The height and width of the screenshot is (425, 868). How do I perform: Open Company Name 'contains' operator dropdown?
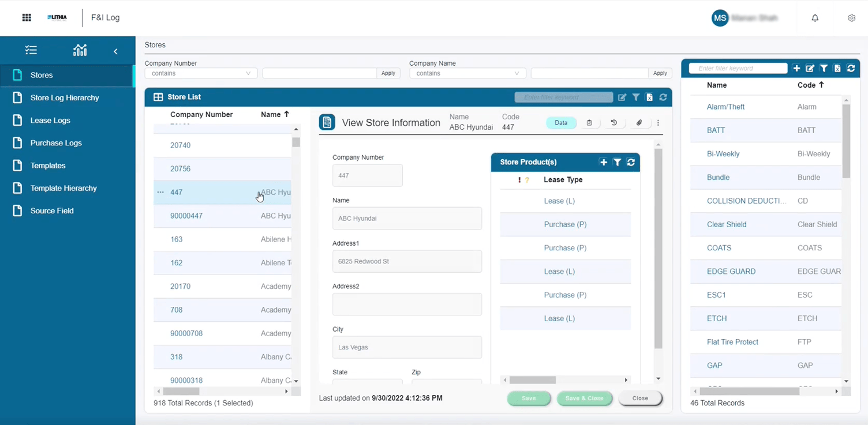point(467,73)
